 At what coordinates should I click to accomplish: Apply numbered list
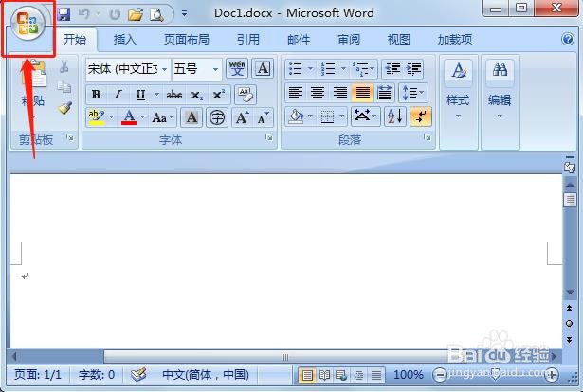[x=329, y=69]
